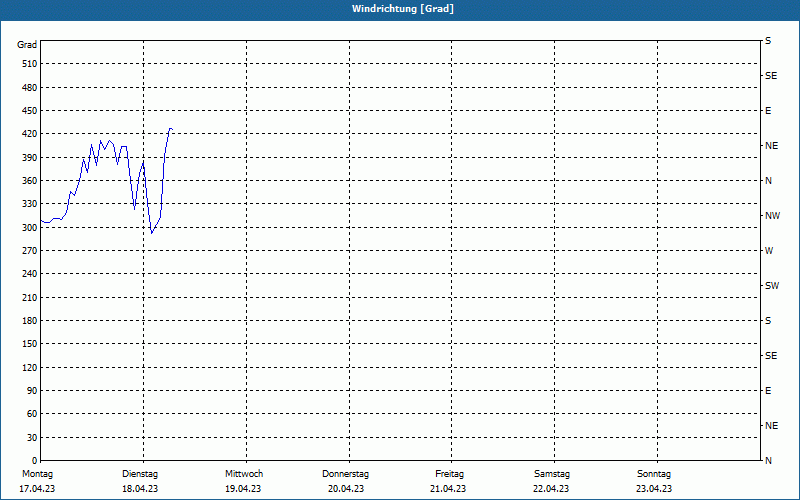Screen dimensions: 800x500
Task: Click the "Dienstag" day label
Action: [x=140, y=474]
